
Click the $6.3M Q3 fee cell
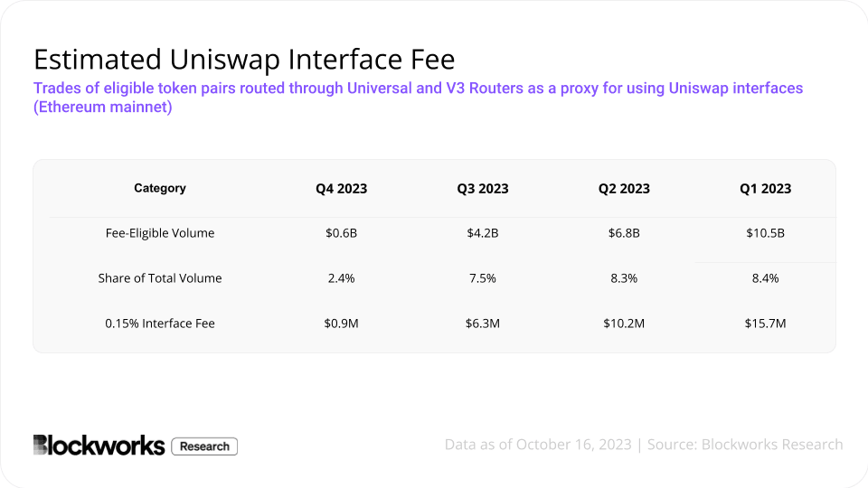pos(483,324)
